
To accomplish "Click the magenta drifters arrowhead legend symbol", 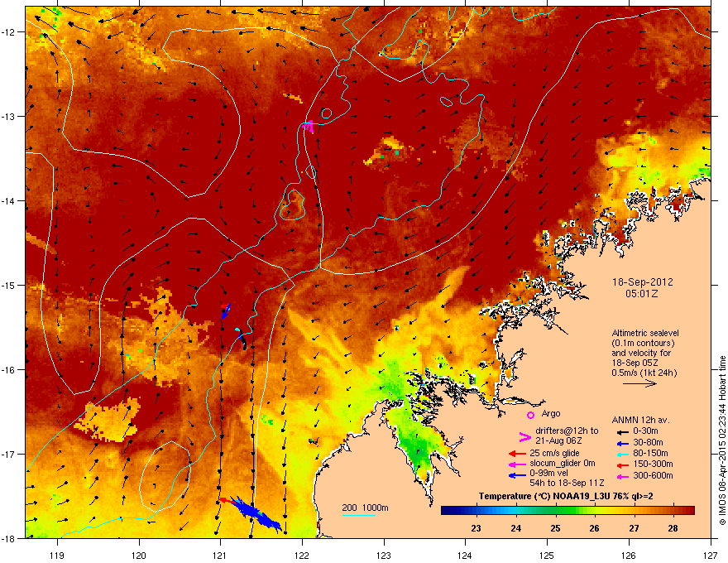I will tap(524, 436).
